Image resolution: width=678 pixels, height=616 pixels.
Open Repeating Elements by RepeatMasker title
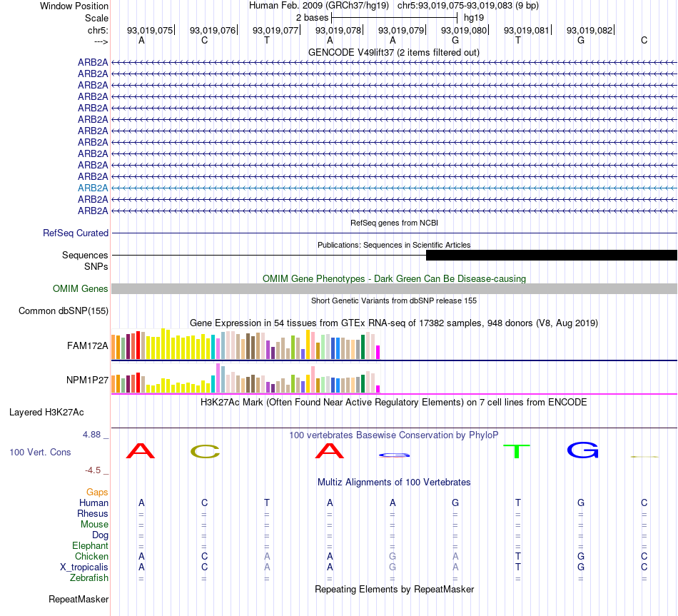(394, 589)
